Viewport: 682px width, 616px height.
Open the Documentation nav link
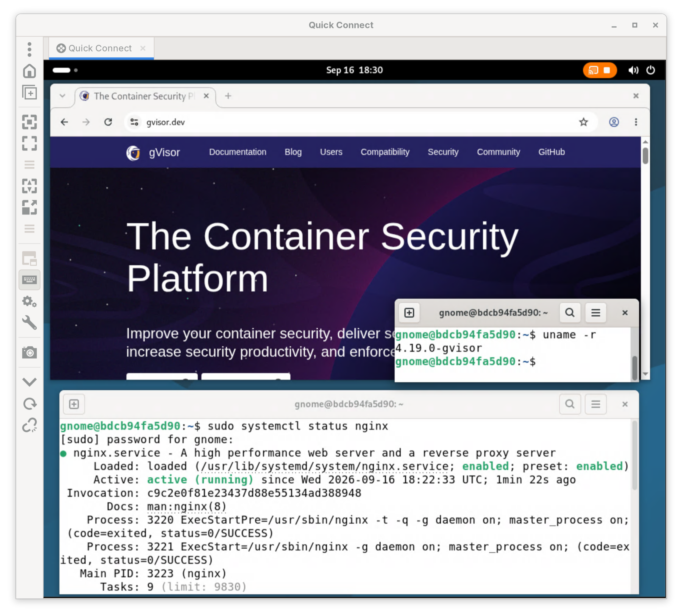237,152
